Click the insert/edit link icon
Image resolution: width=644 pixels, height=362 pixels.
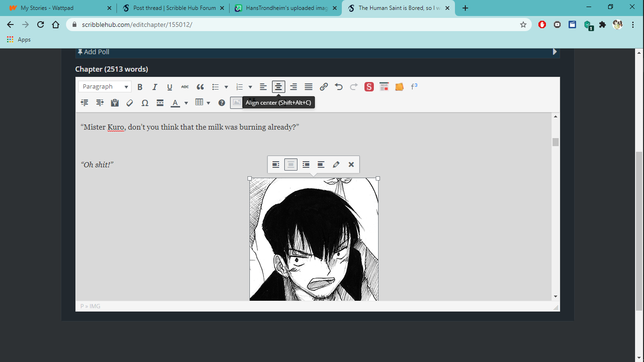tap(324, 87)
